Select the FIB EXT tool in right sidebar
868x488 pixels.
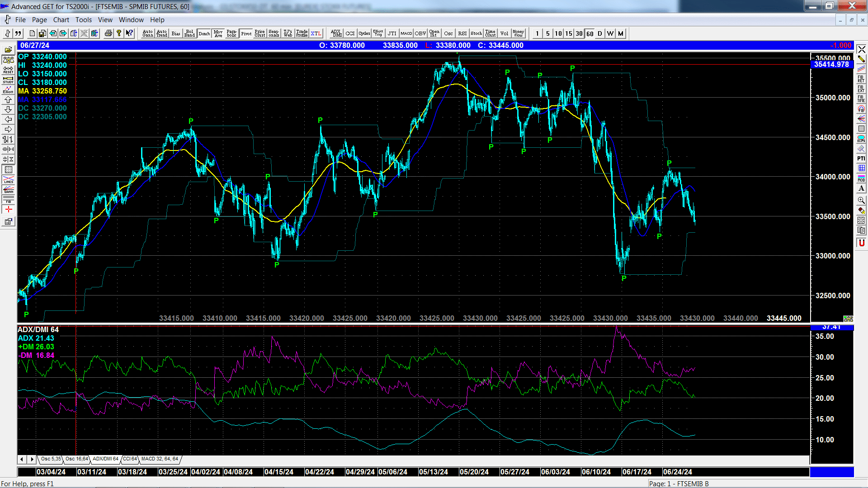(x=861, y=89)
